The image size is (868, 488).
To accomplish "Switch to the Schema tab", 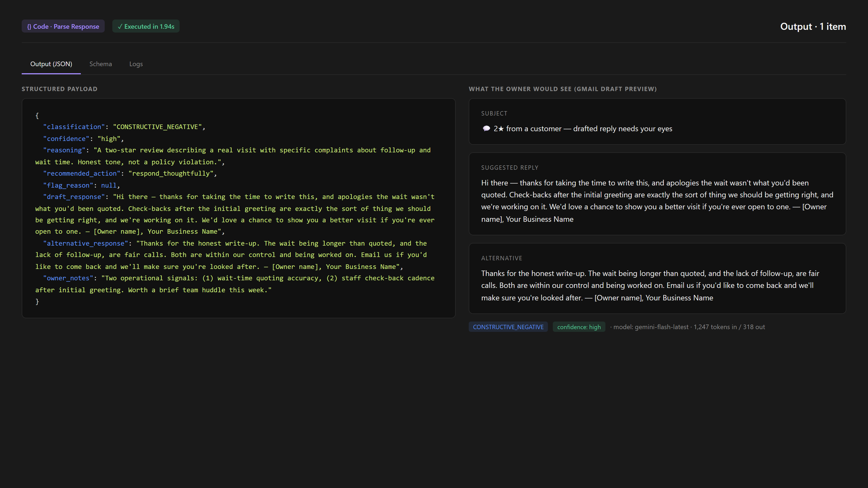I will pos(100,64).
